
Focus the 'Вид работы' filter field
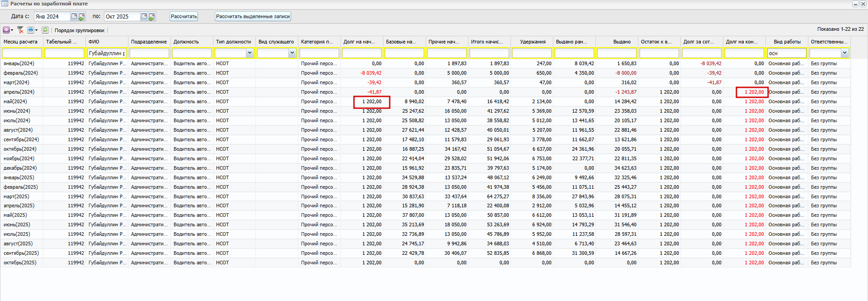click(787, 53)
